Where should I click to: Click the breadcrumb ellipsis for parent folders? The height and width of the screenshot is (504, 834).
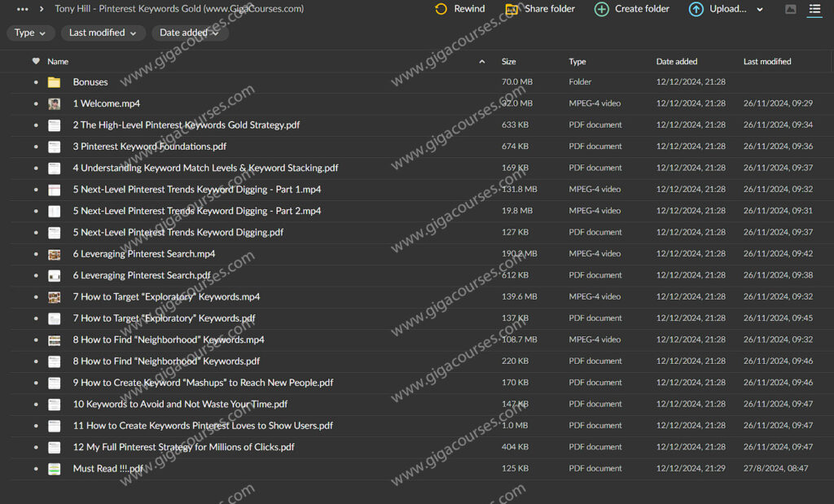[22, 9]
